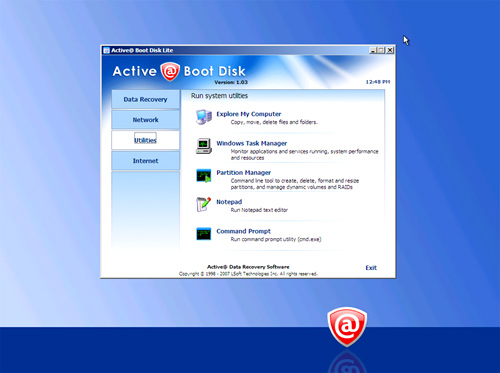Launch Explore My Computer link
The image size is (500, 373).
coord(249,114)
